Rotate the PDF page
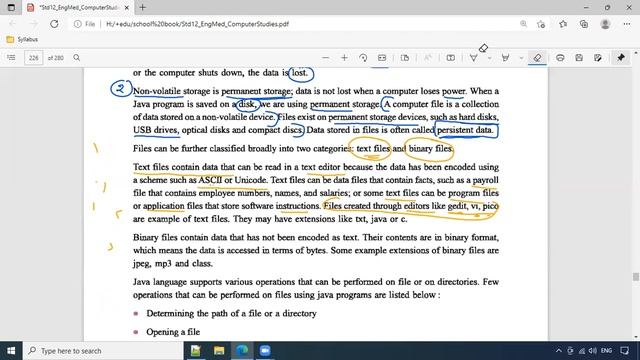Viewport: 640px width, 360px height. 363,58
